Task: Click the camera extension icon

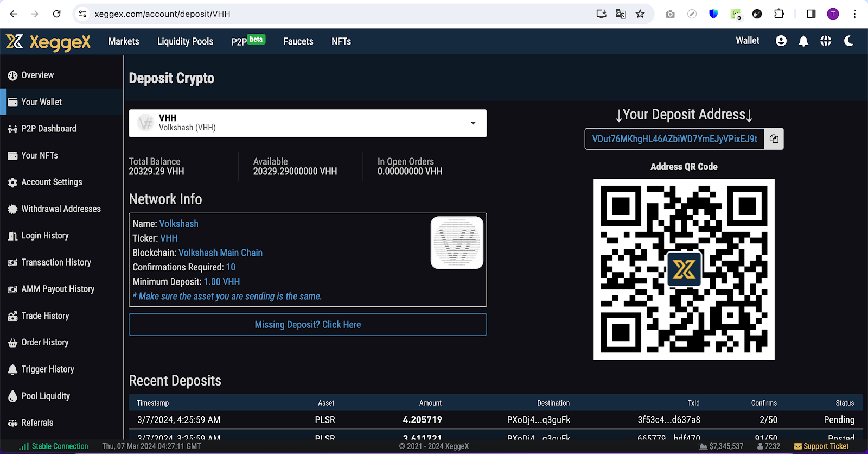Action: [x=671, y=14]
